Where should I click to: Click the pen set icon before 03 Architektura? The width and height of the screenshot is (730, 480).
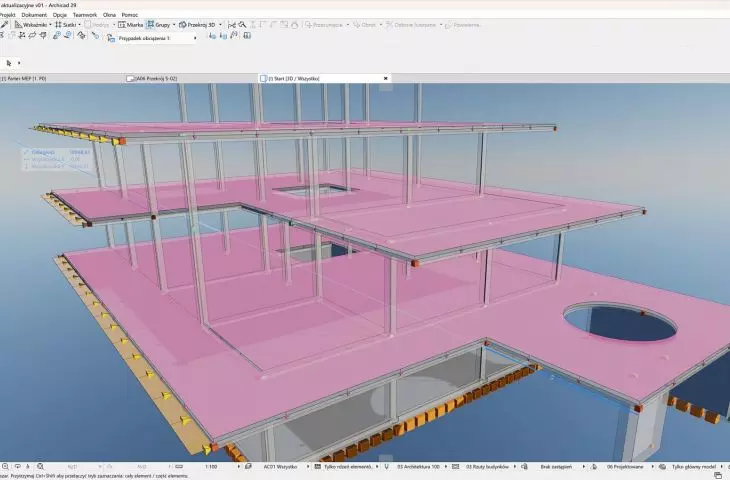pos(386,466)
